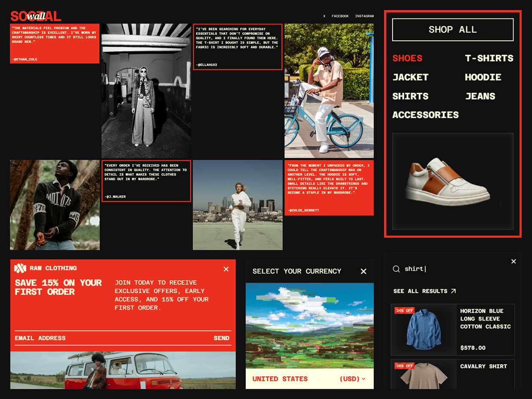Click the search magnifier icon
This screenshot has width=532, height=399.
click(x=396, y=269)
